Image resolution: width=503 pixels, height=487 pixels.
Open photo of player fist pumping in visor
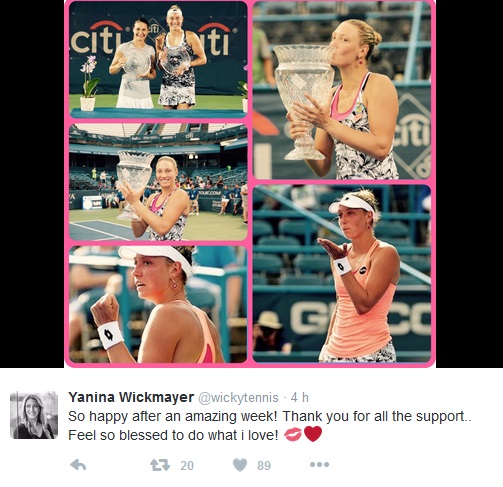pyautogui.click(x=158, y=304)
